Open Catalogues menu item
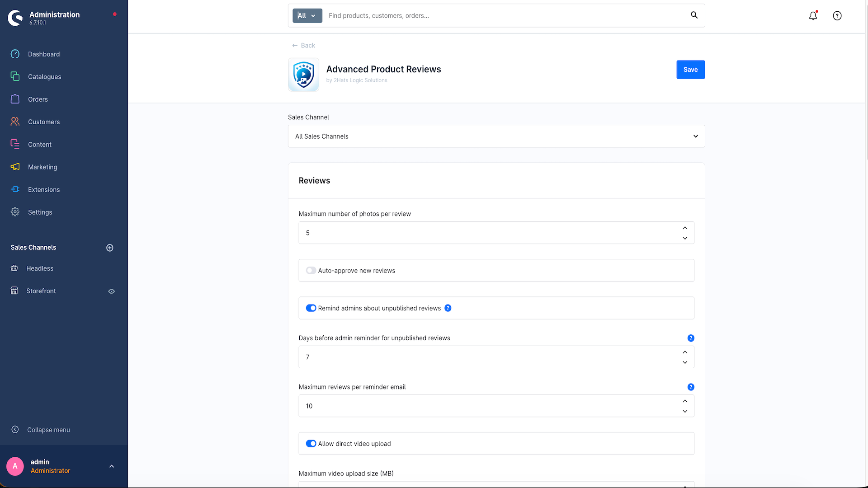This screenshot has height=488, width=868. point(44,77)
